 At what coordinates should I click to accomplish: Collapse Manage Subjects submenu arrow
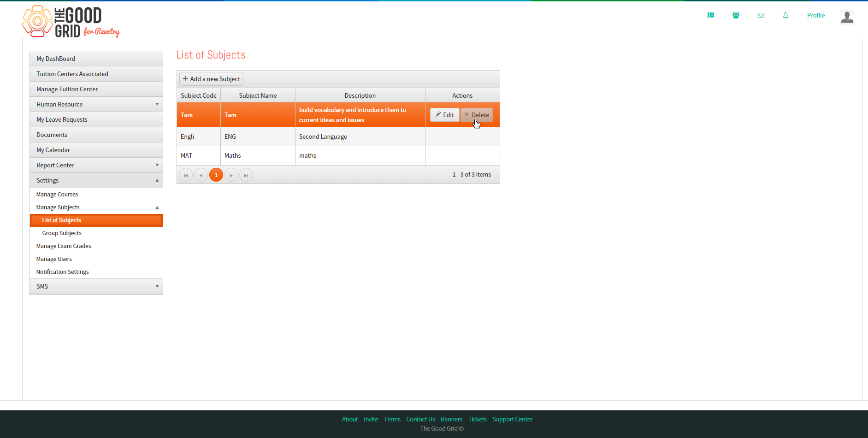(x=157, y=207)
